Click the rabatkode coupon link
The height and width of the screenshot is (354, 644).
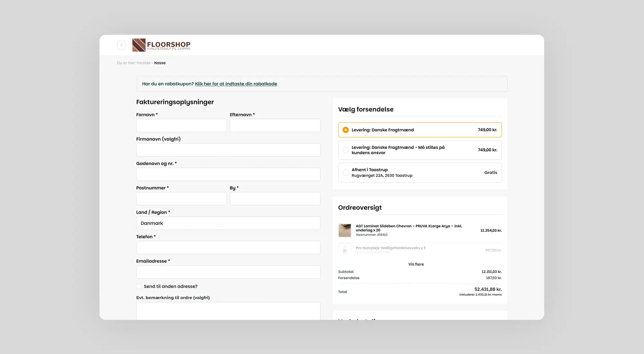[236, 84]
